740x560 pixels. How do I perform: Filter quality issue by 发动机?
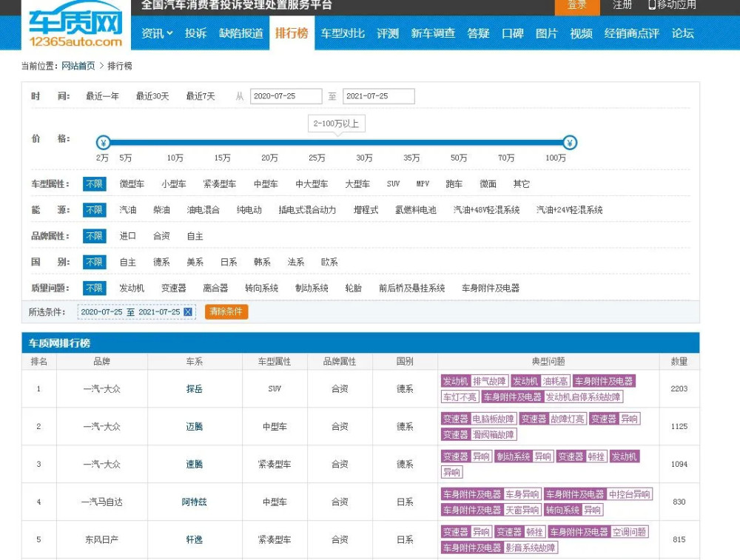[x=132, y=288]
